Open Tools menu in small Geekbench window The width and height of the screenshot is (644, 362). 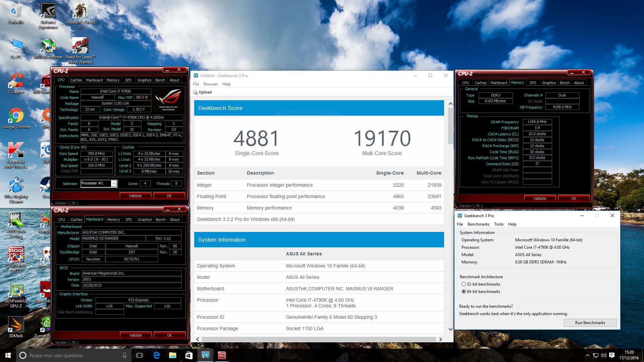498,224
